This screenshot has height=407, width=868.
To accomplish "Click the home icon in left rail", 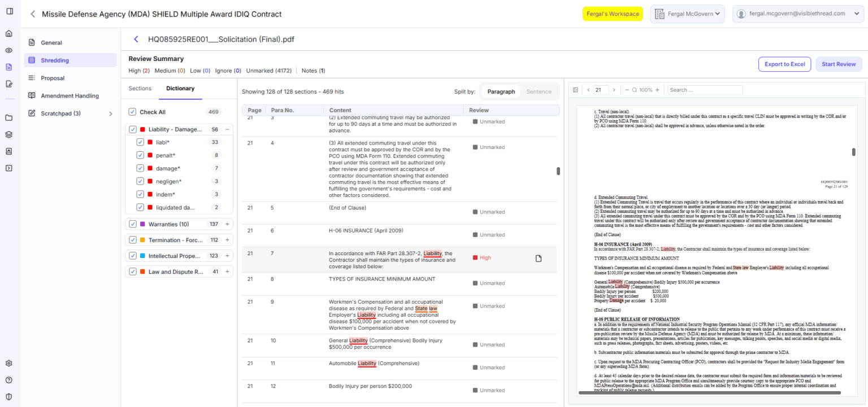I will click(8, 33).
